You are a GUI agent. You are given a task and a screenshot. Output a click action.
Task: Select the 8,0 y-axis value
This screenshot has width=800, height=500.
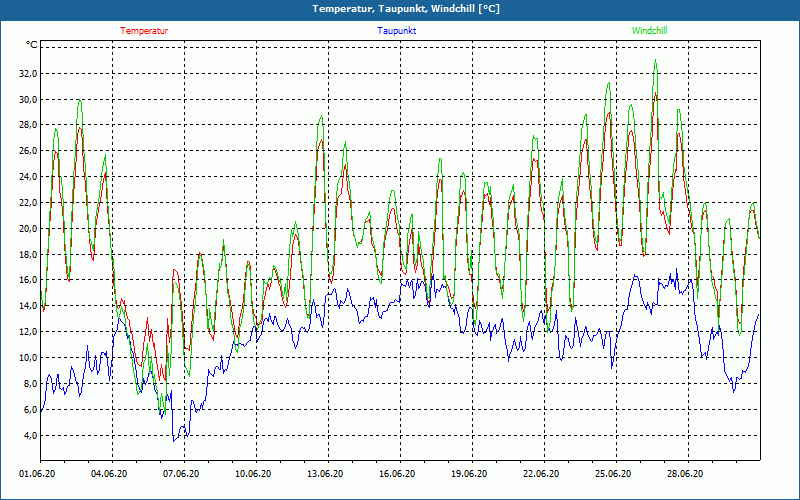[x=30, y=384]
